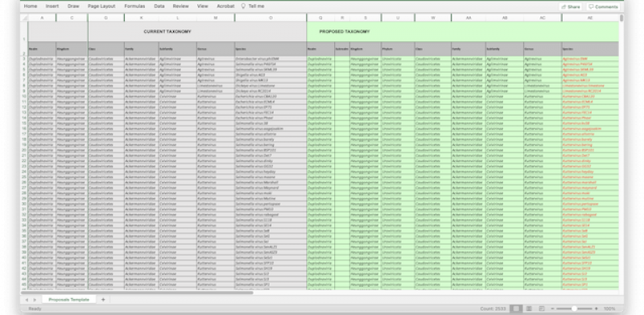The height and width of the screenshot is (315, 644).
Task: Switch to Page Break Preview in status bar
Action: (541, 309)
